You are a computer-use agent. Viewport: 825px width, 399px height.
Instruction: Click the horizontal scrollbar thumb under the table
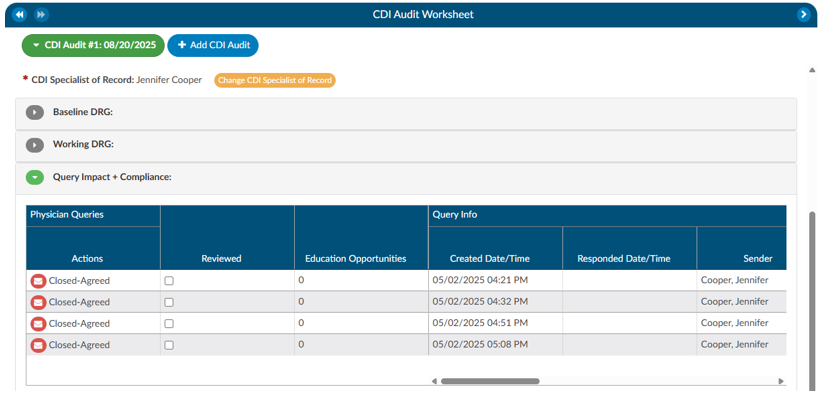click(x=490, y=381)
